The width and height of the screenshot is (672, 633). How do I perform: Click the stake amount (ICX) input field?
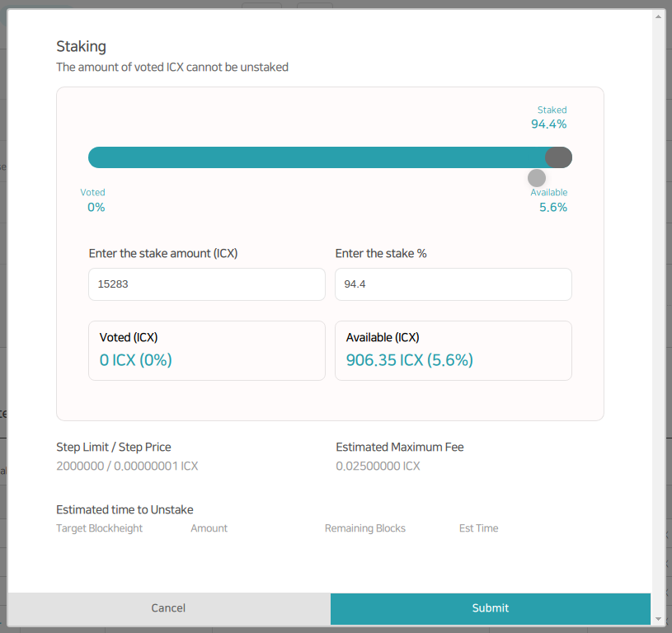pyautogui.click(x=206, y=284)
